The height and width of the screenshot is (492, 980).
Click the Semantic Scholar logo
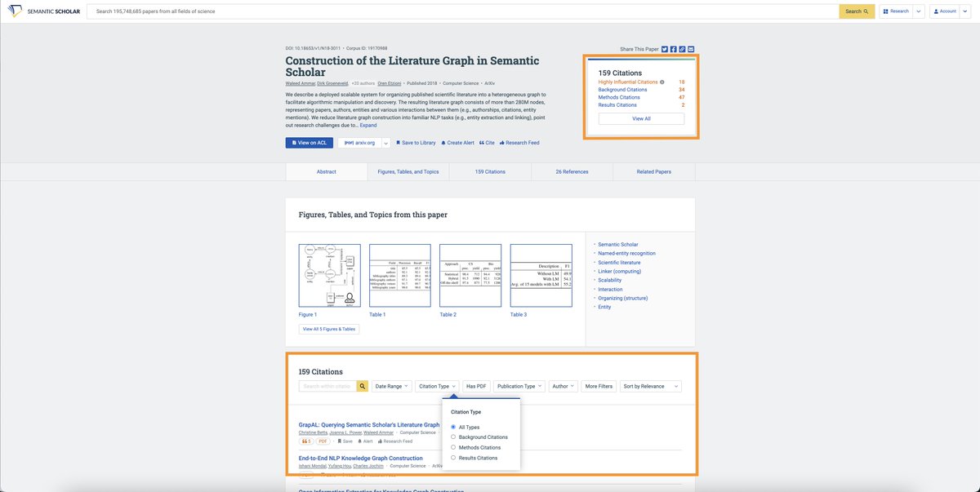point(43,11)
